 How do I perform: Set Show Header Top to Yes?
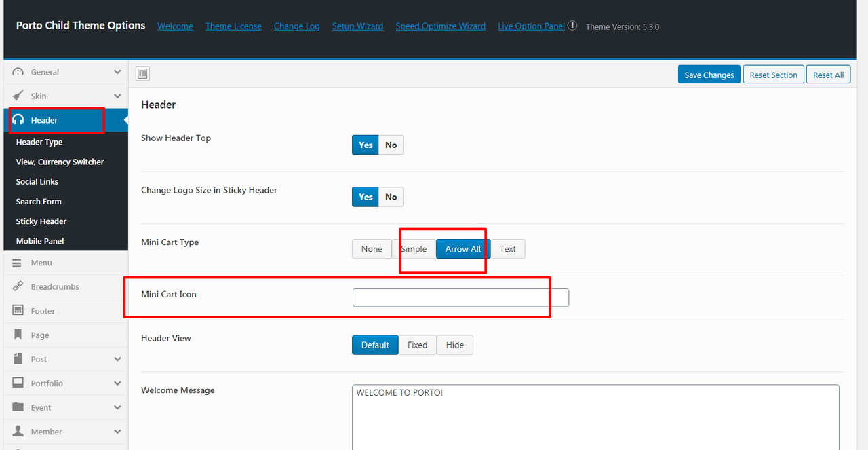point(366,145)
